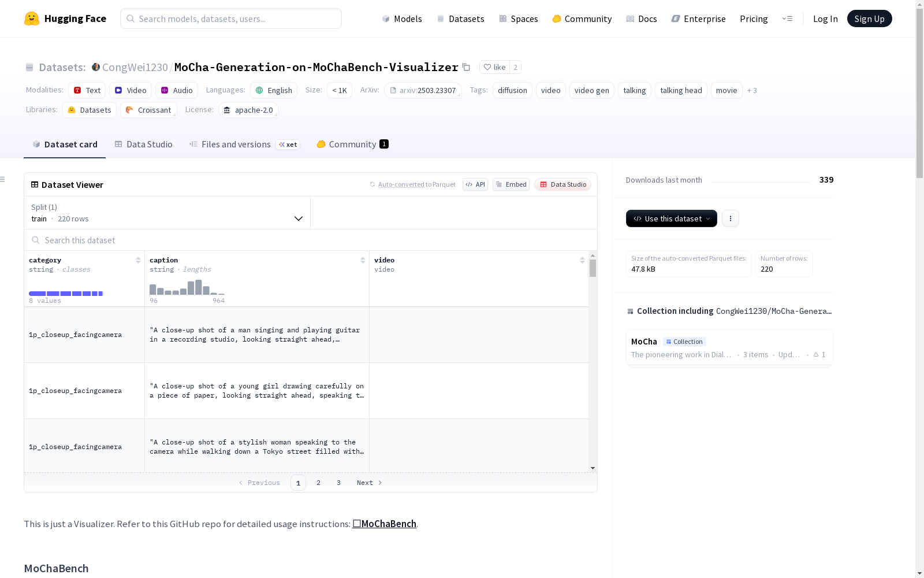Click the caption lengths histogram
The height and width of the screenshot is (578, 924).
click(x=187, y=287)
